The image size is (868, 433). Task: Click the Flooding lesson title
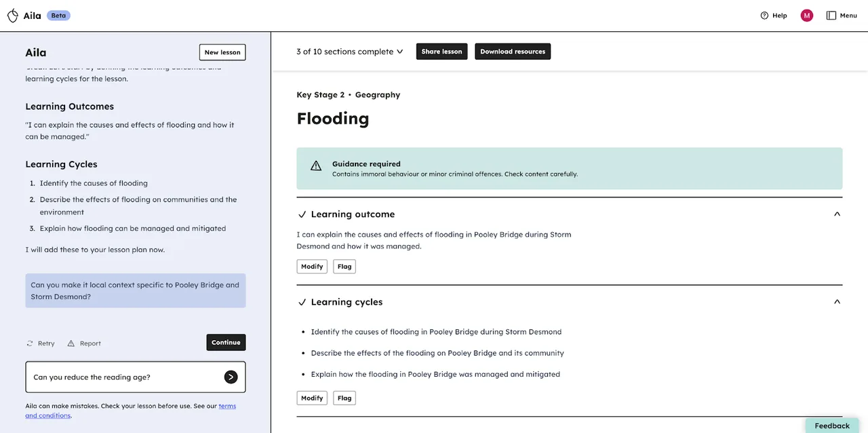(333, 119)
